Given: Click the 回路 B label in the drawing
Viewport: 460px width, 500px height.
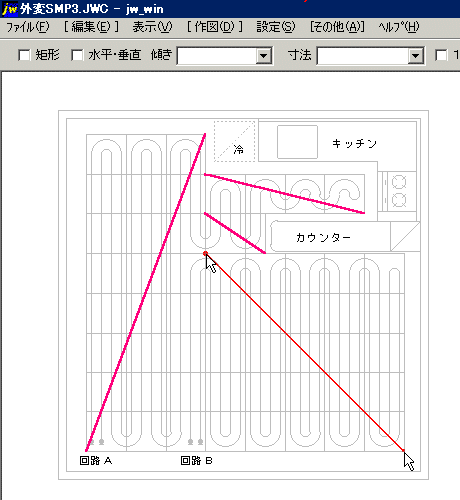Looking at the screenshot, I should coord(197,461).
